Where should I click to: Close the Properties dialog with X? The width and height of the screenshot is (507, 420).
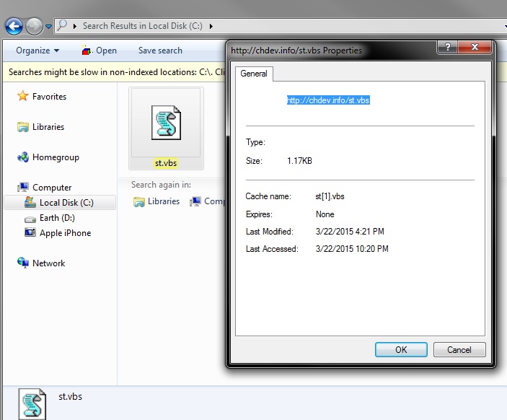[x=475, y=47]
